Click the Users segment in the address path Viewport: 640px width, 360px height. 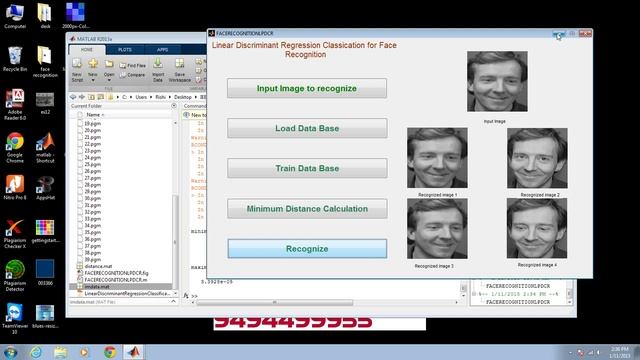[141, 97]
